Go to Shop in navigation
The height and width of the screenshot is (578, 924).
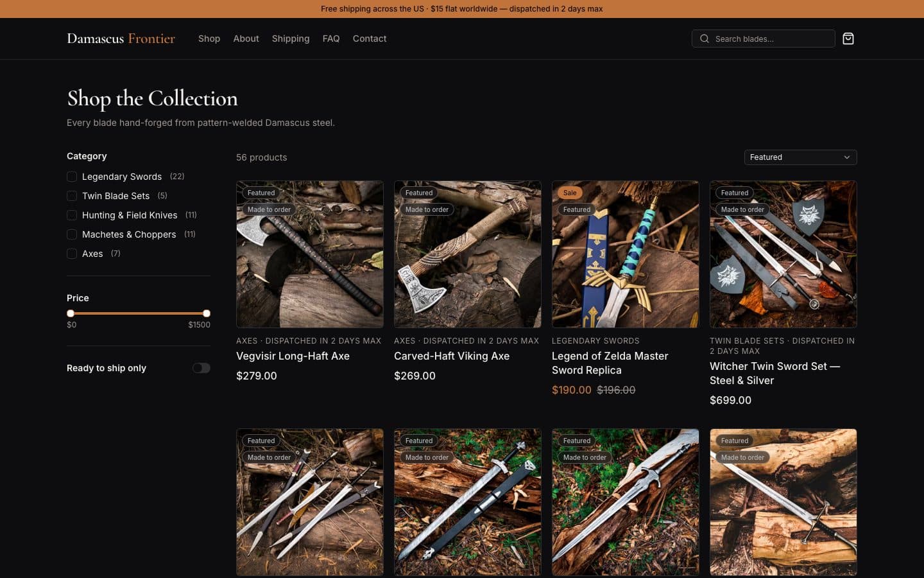click(209, 39)
